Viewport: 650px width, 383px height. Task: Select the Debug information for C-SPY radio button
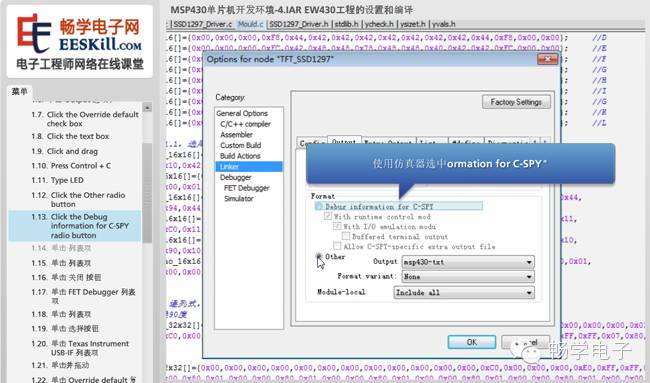tap(319, 206)
